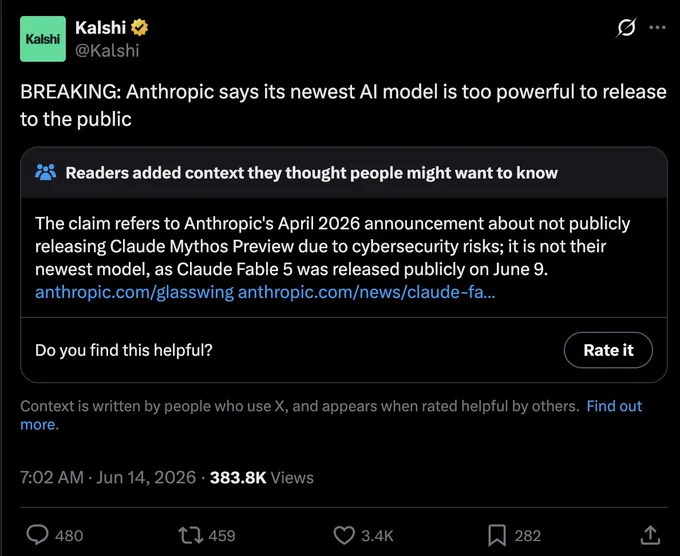Click the share upload icon
Screen dimensions: 680x556
(x=650, y=535)
